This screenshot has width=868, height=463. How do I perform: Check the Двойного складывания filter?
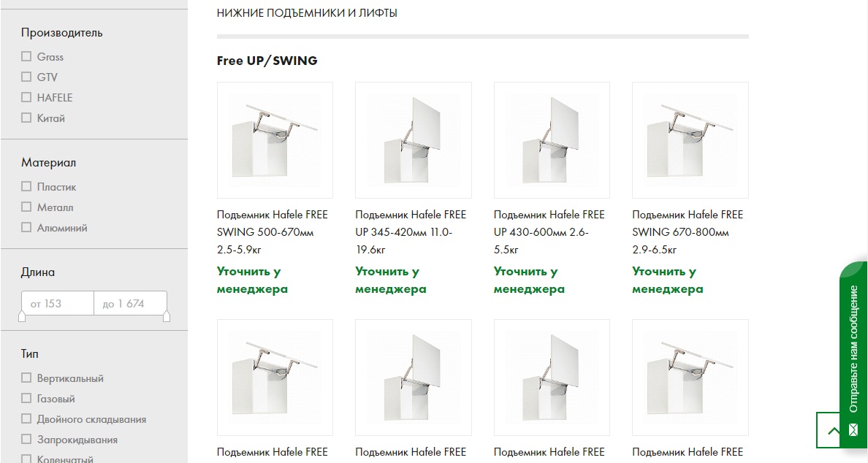pyautogui.click(x=26, y=418)
